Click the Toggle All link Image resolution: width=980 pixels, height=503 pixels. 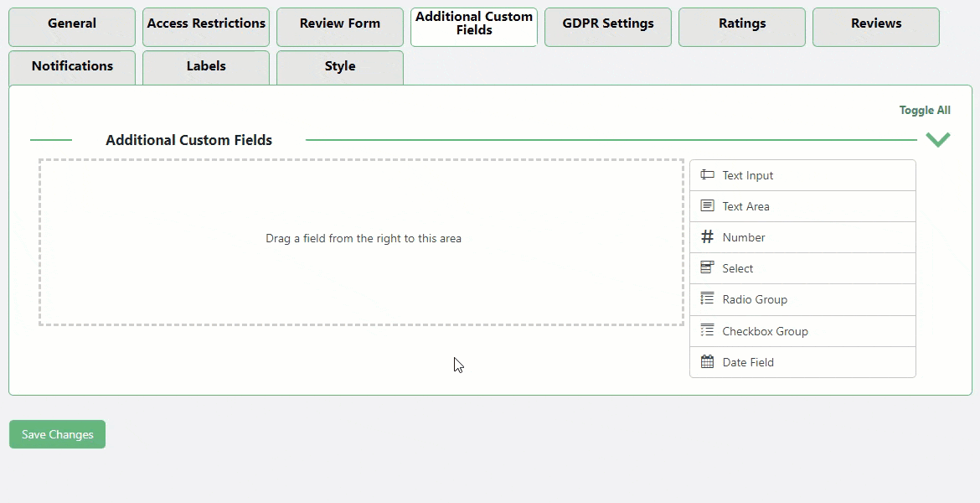[925, 110]
